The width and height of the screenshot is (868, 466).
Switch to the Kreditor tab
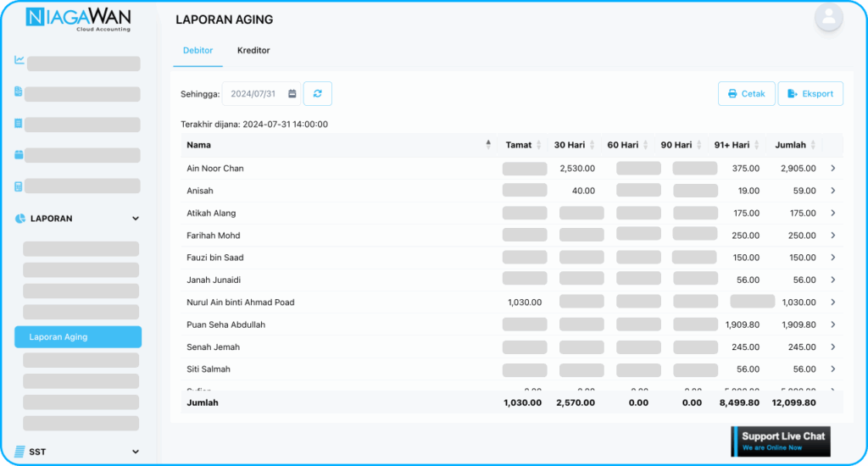tap(253, 50)
